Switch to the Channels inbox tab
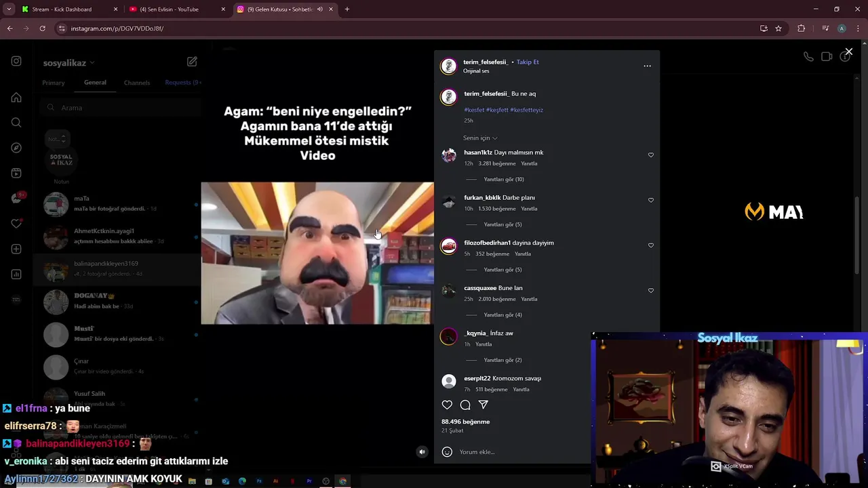Image resolution: width=868 pixels, height=488 pixels. (x=137, y=83)
